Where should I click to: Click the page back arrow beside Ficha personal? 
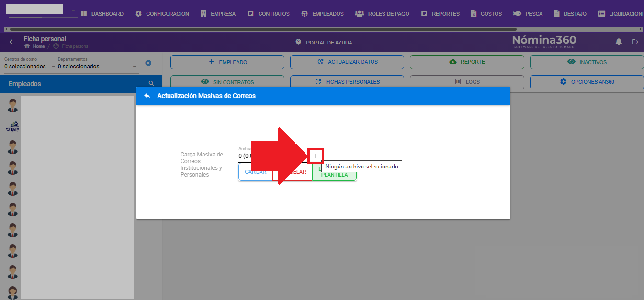click(x=12, y=42)
